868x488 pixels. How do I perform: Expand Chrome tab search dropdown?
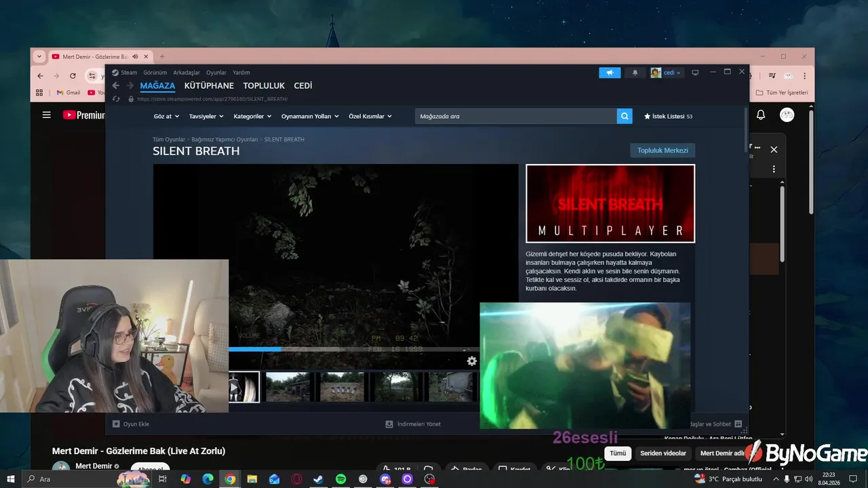pyautogui.click(x=39, y=57)
